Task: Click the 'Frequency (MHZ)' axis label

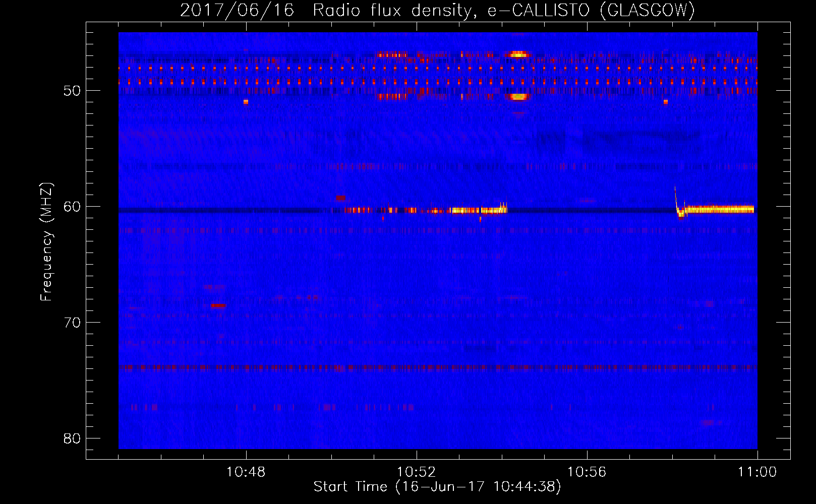Action: (x=46, y=242)
